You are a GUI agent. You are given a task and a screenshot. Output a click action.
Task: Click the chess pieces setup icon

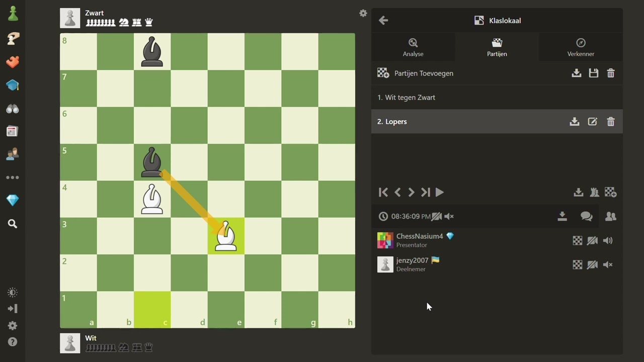click(x=595, y=192)
